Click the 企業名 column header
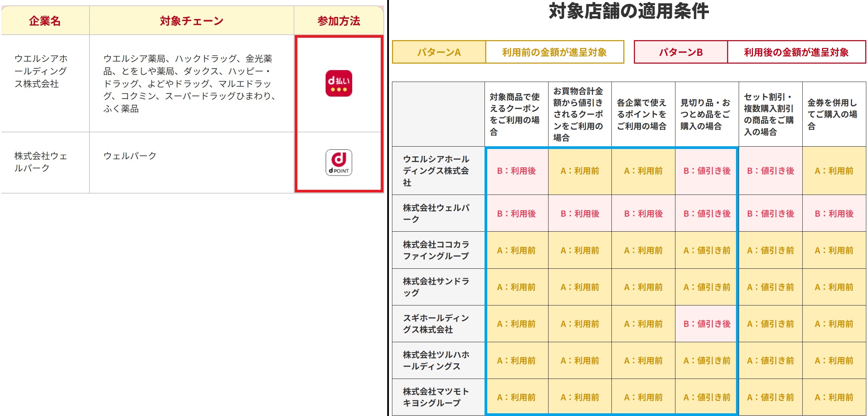This screenshot has height=416, width=868. pyautogui.click(x=45, y=21)
